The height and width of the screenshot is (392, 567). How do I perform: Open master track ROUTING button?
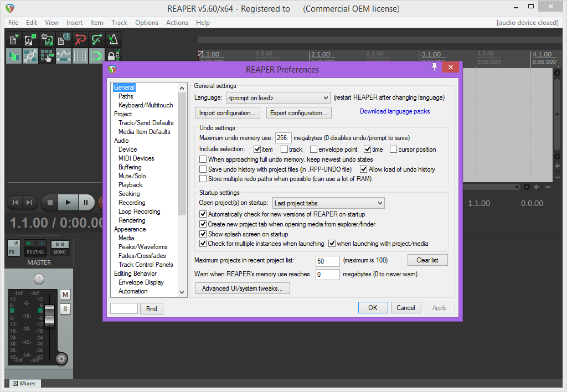pyautogui.click(x=35, y=252)
